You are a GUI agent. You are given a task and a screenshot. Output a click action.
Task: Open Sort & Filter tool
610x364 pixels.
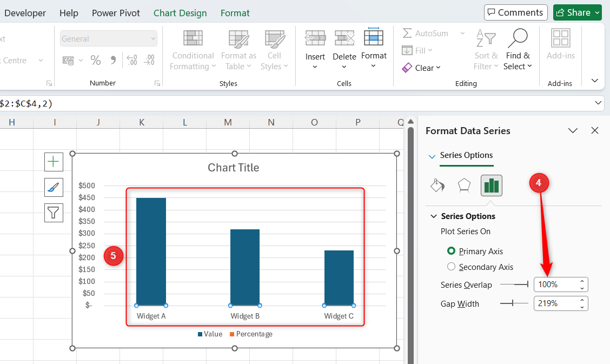(486, 50)
